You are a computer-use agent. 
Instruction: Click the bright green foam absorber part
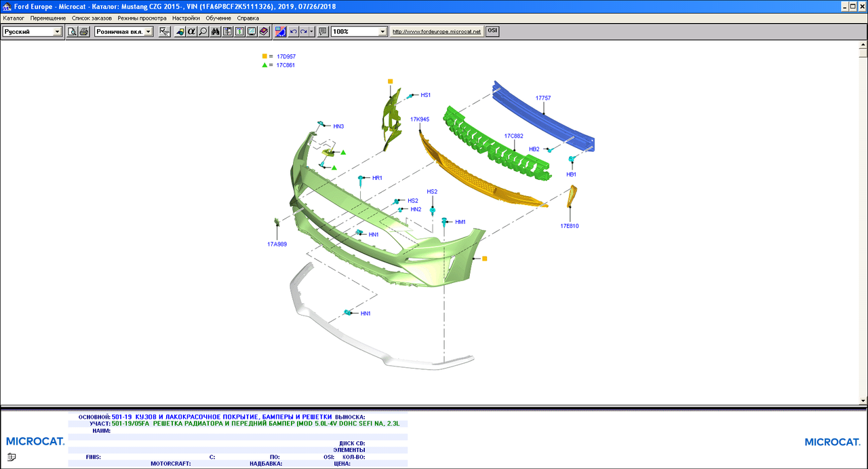click(498, 148)
